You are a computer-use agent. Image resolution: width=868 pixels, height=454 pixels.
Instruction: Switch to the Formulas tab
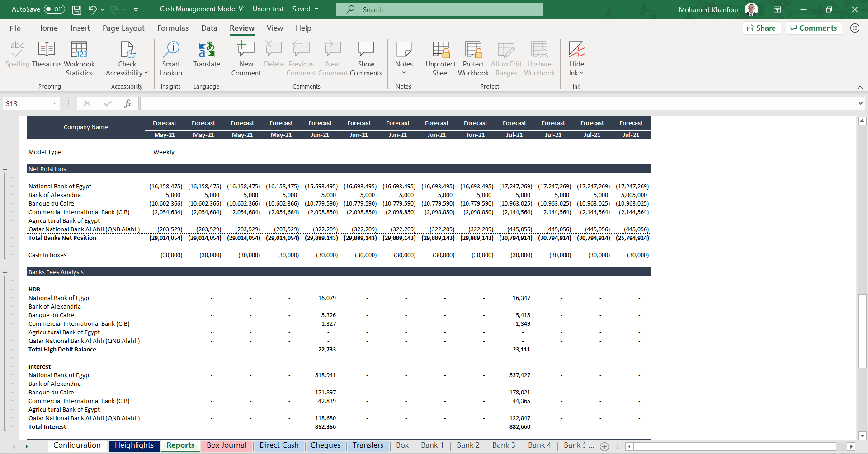173,28
